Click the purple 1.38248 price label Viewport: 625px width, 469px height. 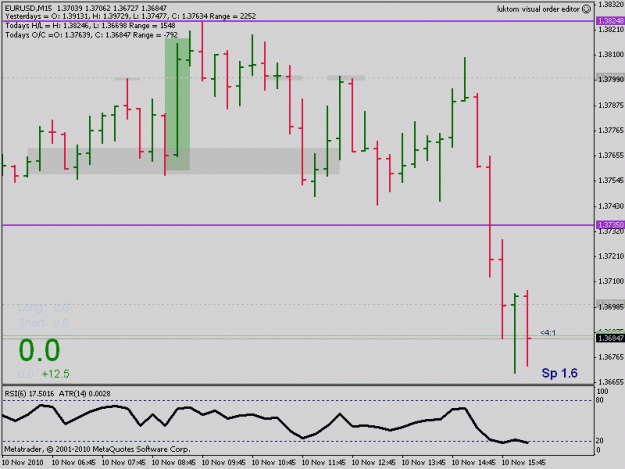click(610, 21)
